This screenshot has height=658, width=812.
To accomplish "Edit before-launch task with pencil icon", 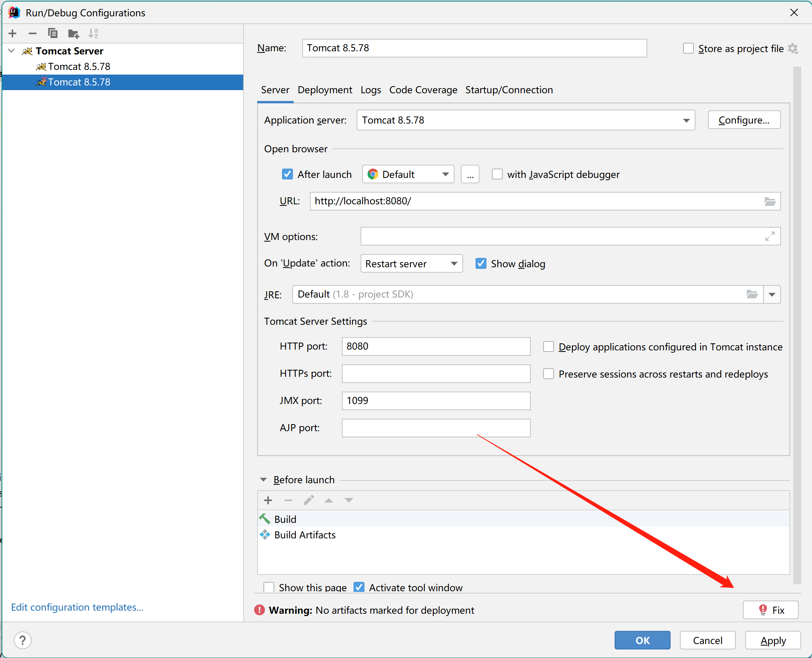I will [x=308, y=500].
